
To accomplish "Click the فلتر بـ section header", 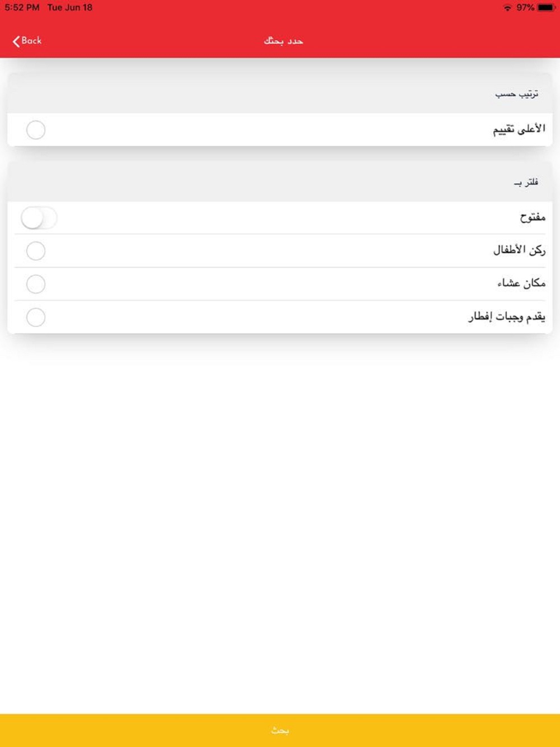I will click(526, 182).
